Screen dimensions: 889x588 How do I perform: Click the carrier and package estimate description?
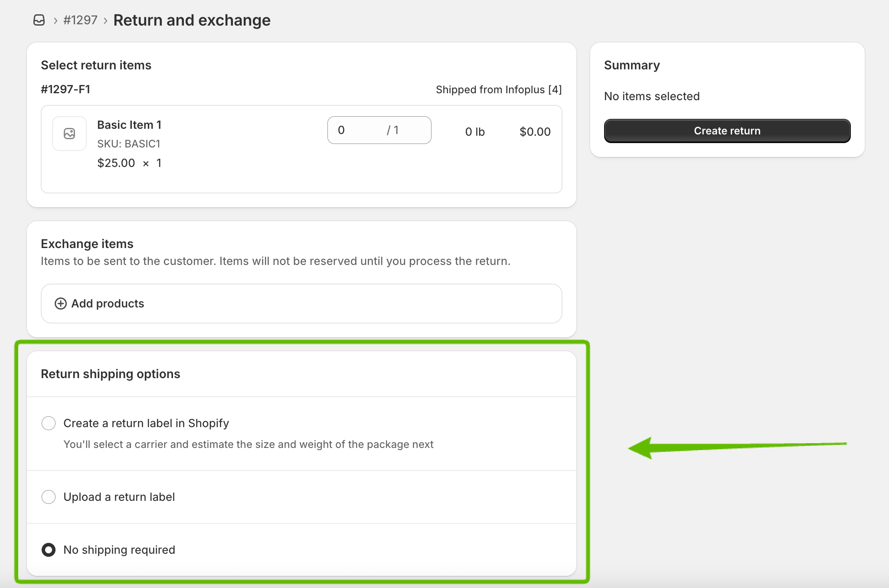pos(248,444)
